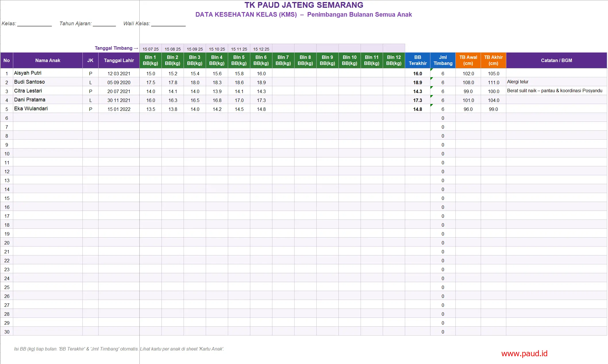This screenshot has width=608, height=364.
Task: Select Aisyah Putri's Jml Timbang '6'
Action: tap(443, 73)
